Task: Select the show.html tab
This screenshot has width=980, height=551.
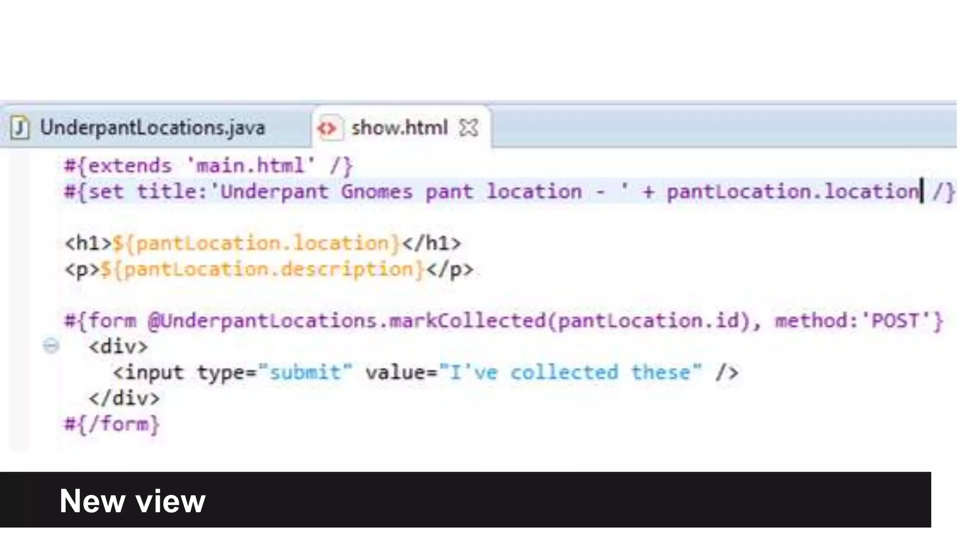Action: point(399,128)
